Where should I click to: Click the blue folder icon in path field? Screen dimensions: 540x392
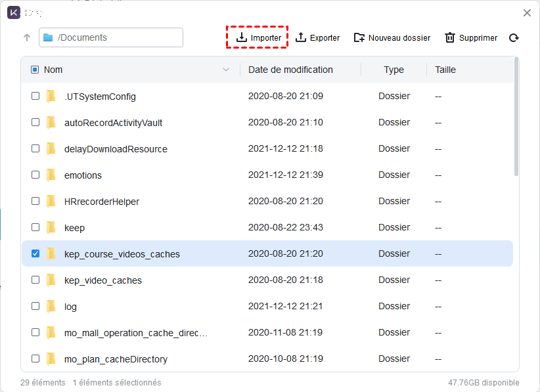(48, 37)
